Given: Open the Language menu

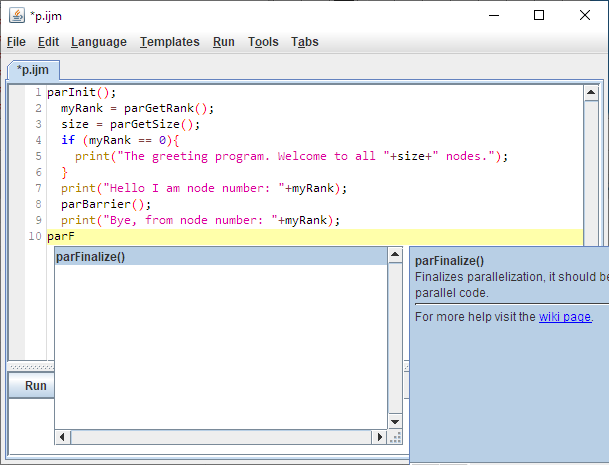Looking at the screenshot, I should [98, 42].
